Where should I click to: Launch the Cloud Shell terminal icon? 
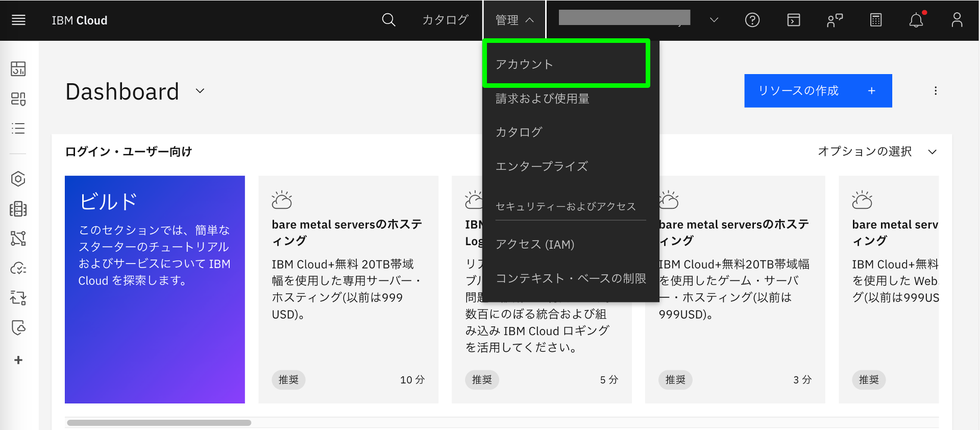[x=794, y=20]
